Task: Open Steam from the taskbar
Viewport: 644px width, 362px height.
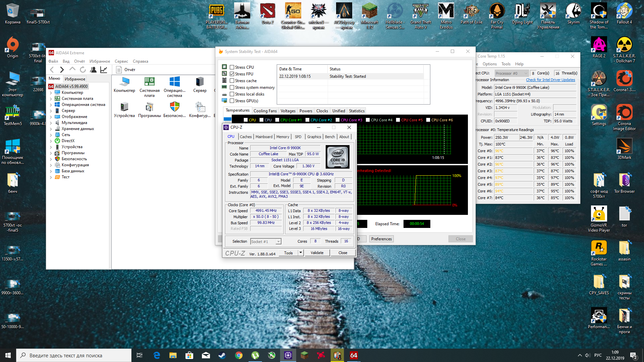Action: point(222,355)
